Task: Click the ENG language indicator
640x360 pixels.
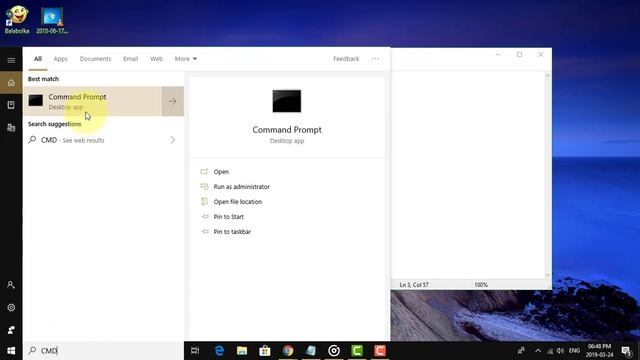Action: pos(574,351)
